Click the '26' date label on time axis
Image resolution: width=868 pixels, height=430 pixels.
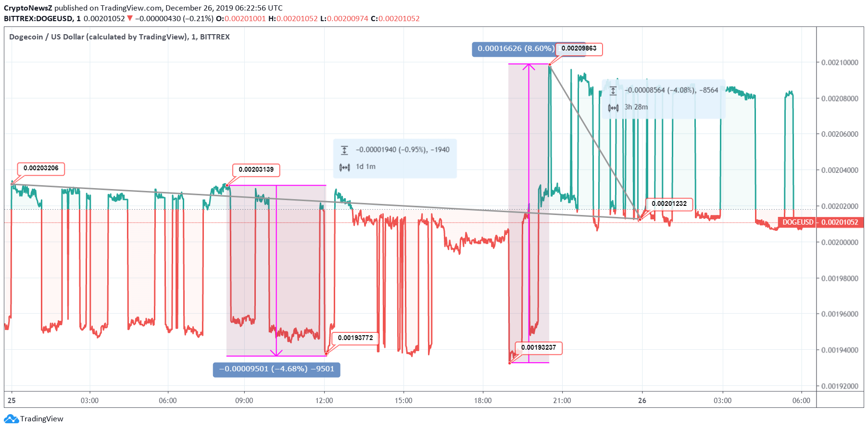pyautogui.click(x=642, y=401)
